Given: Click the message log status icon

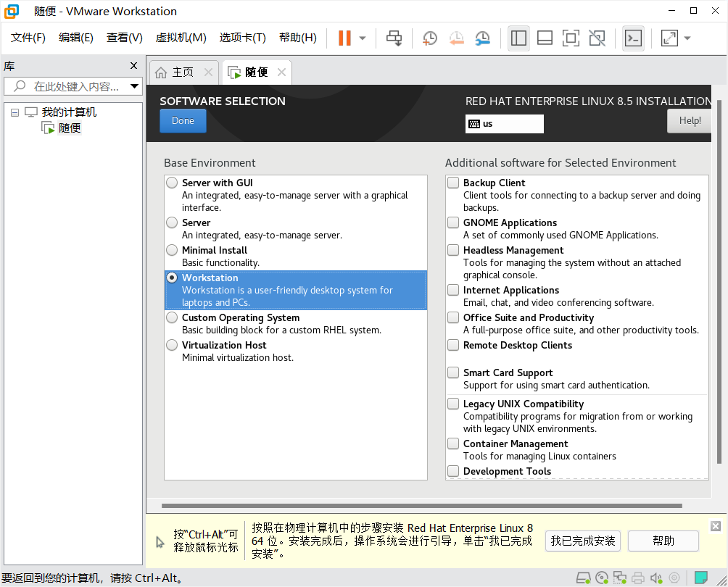Looking at the screenshot, I should [x=700, y=578].
